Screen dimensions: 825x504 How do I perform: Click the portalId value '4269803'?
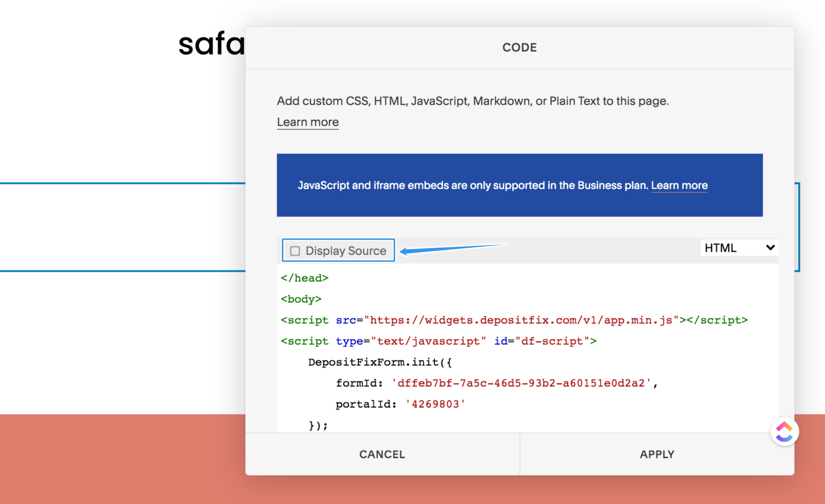[x=435, y=404]
